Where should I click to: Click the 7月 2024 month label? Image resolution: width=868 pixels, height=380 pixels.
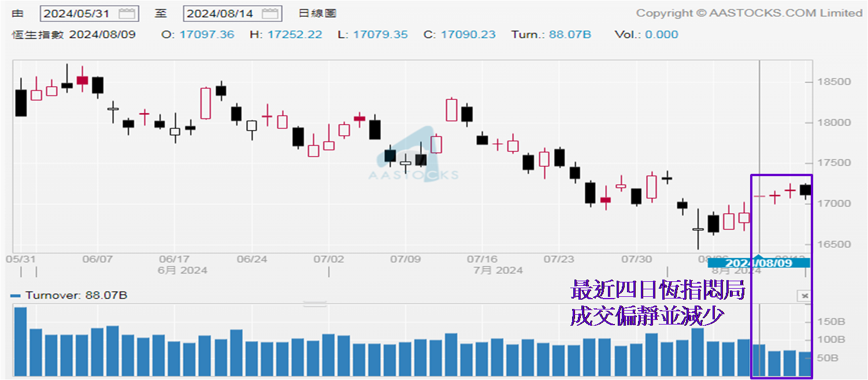(498, 270)
